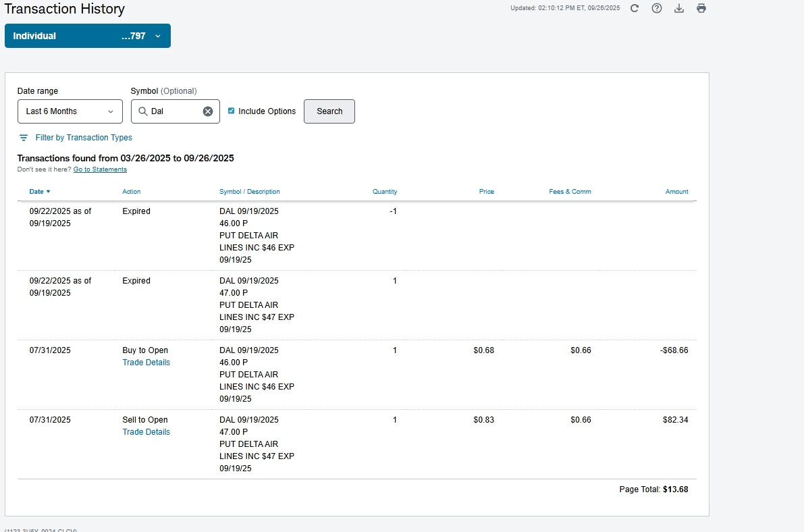
Task: Click the print icon
Action: 701,8
